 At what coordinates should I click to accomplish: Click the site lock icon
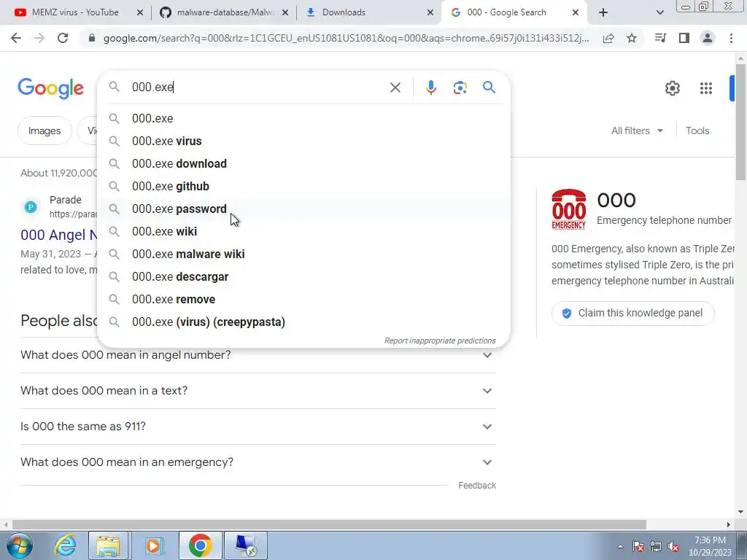point(92,38)
